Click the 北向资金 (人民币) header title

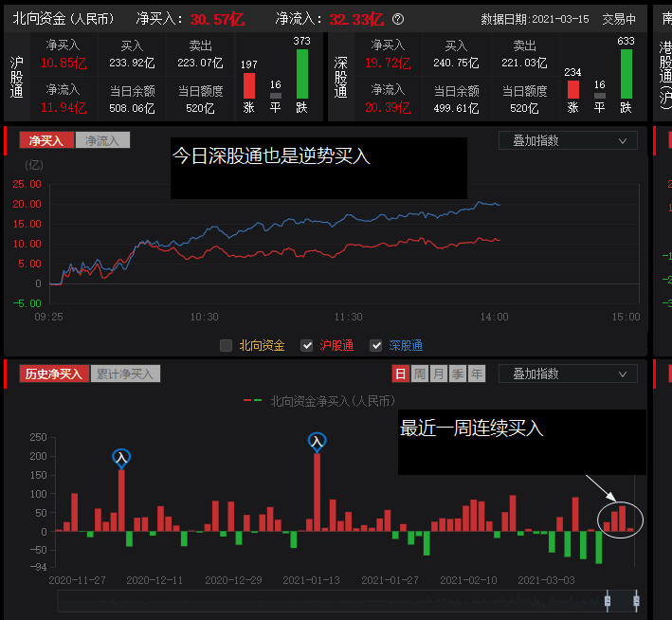click(x=64, y=18)
